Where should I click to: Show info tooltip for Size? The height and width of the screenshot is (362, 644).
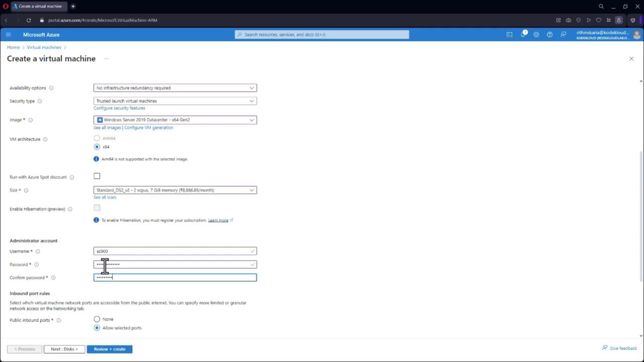tap(26, 191)
